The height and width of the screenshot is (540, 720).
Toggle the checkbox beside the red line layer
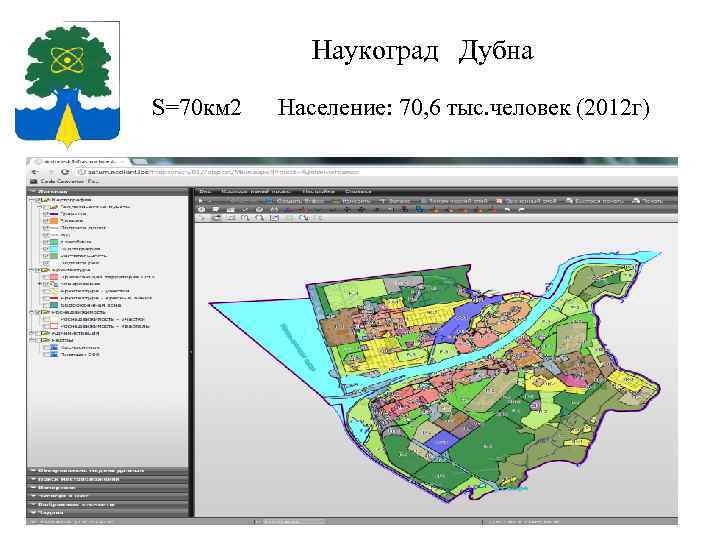pos(45,298)
